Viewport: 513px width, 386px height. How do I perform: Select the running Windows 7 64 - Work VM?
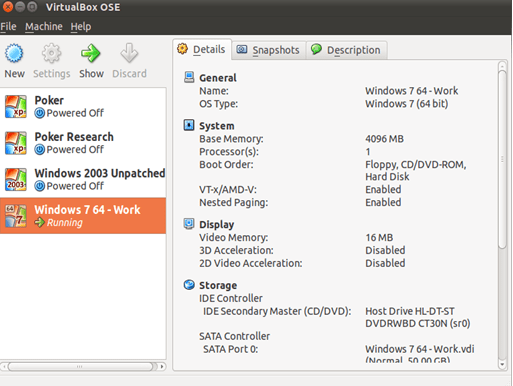pos(83,216)
